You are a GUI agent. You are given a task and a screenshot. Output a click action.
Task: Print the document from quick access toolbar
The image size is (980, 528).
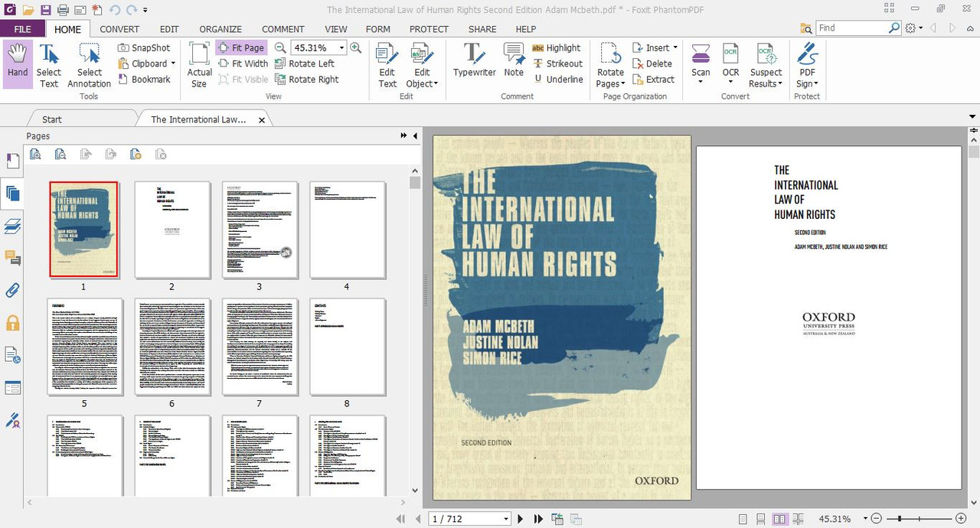point(63,10)
